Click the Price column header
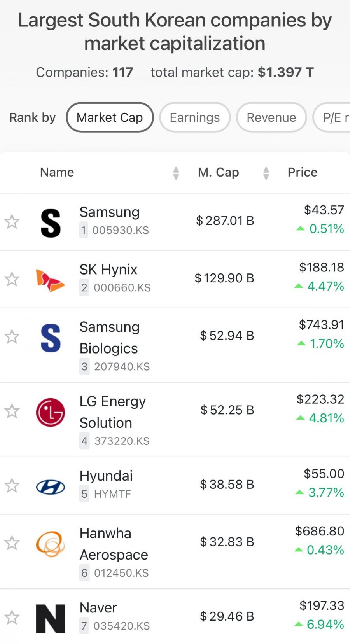 (x=303, y=172)
